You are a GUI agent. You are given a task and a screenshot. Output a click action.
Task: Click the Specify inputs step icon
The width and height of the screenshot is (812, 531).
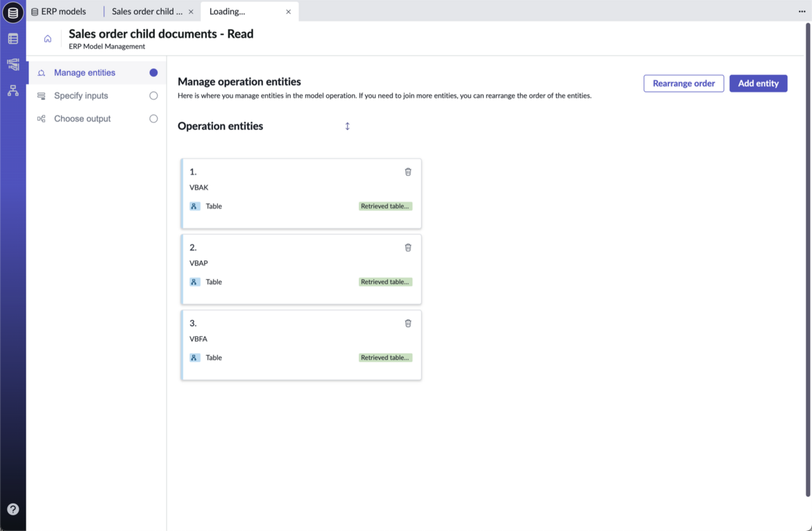42,96
